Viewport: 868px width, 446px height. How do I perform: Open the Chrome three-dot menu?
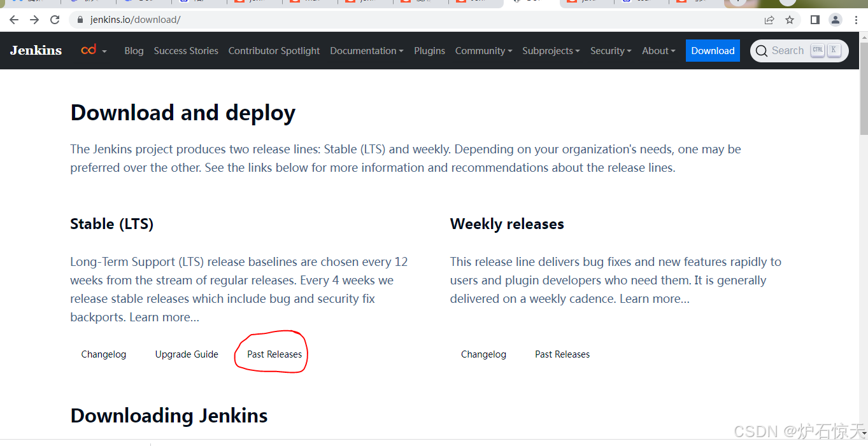pyautogui.click(x=857, y=20)
